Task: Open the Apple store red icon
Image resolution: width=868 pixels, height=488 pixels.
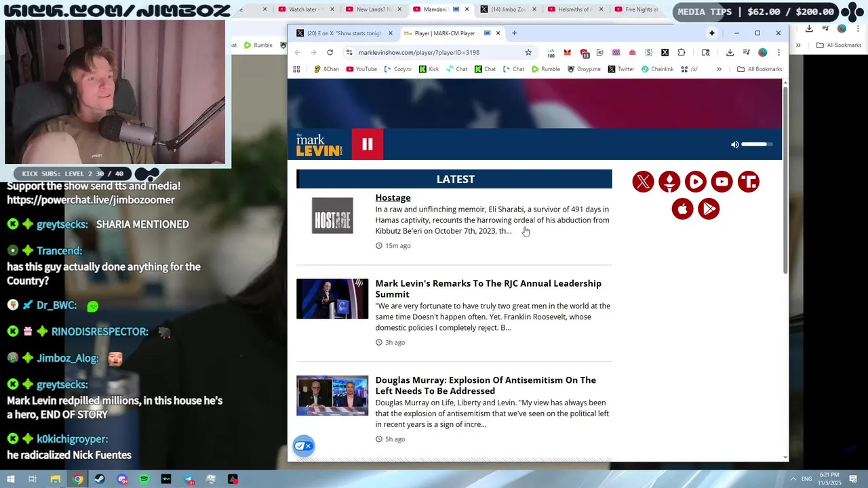Action: [682, 209]
